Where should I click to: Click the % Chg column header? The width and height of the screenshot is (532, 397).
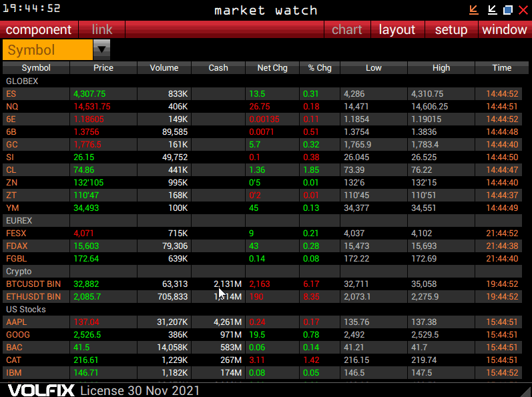click(x=320, y=68)
